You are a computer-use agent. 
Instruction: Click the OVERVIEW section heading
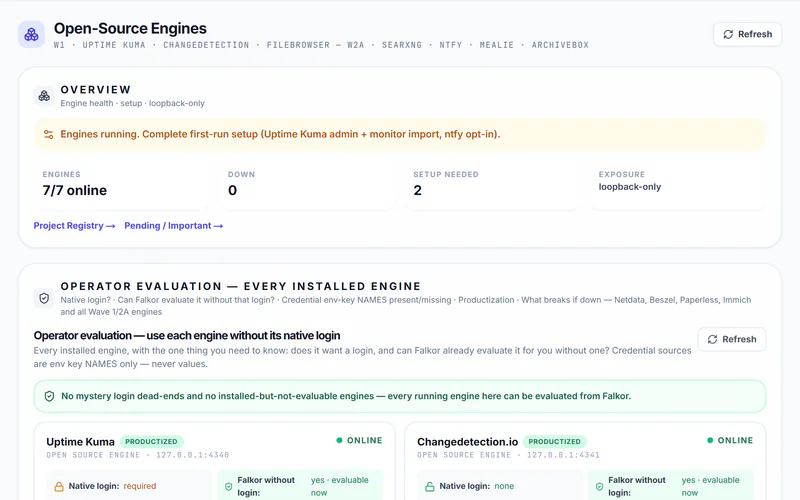pos(96,90)
